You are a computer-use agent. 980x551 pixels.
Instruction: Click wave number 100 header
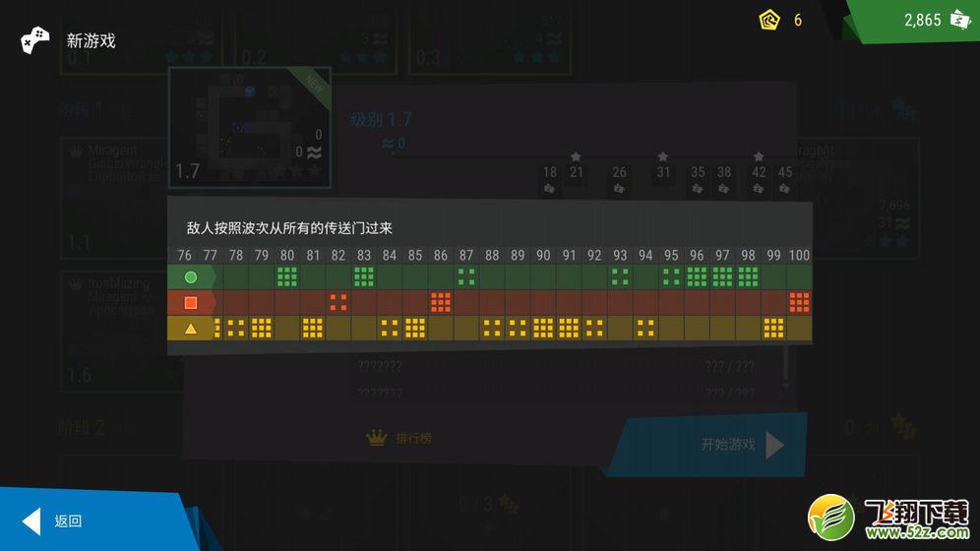[799, 255]
